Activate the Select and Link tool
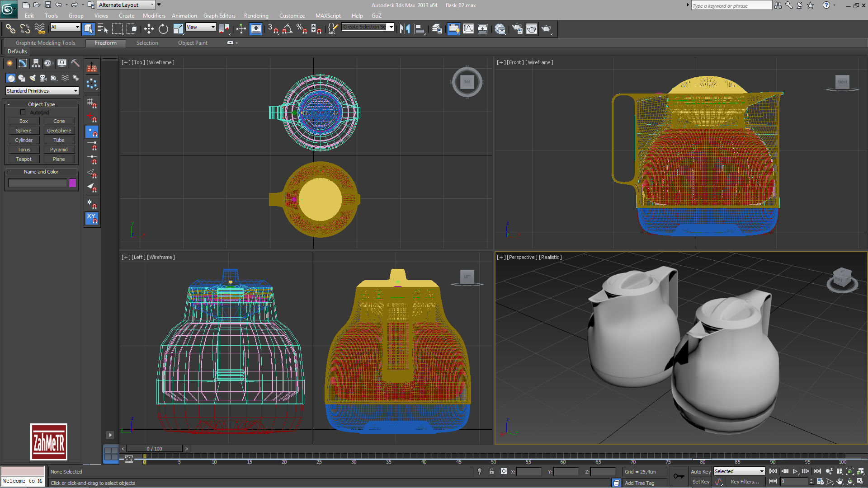The width and height of the screenshot is (868, 488). click(x=10, y=29)
